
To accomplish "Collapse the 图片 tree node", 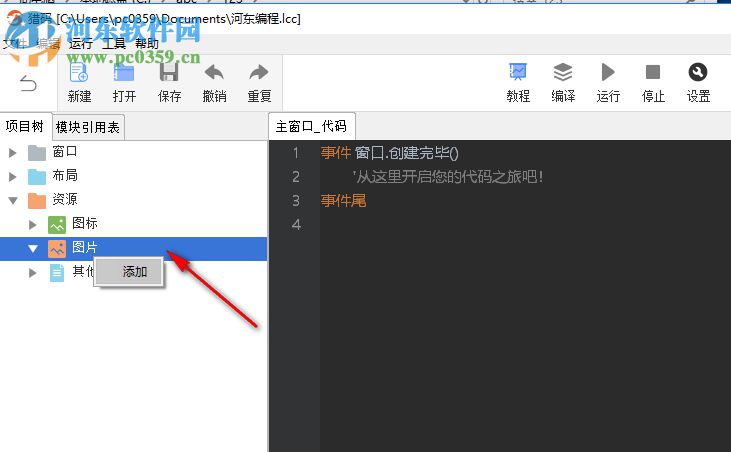I will (x=33, y=249).
